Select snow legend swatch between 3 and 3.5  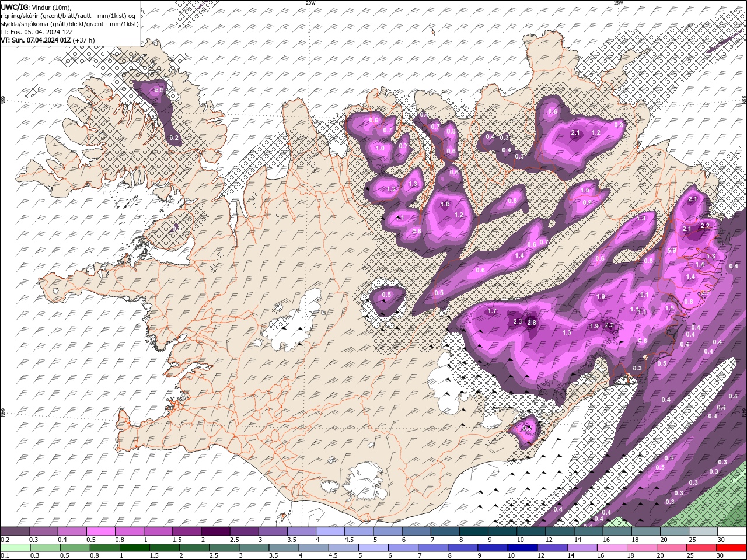273,531
